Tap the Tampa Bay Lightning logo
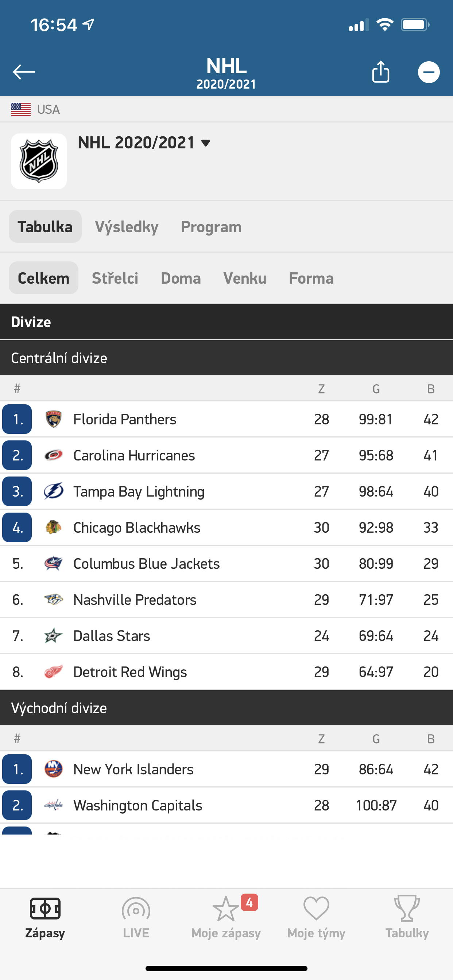 coord(53,491)
